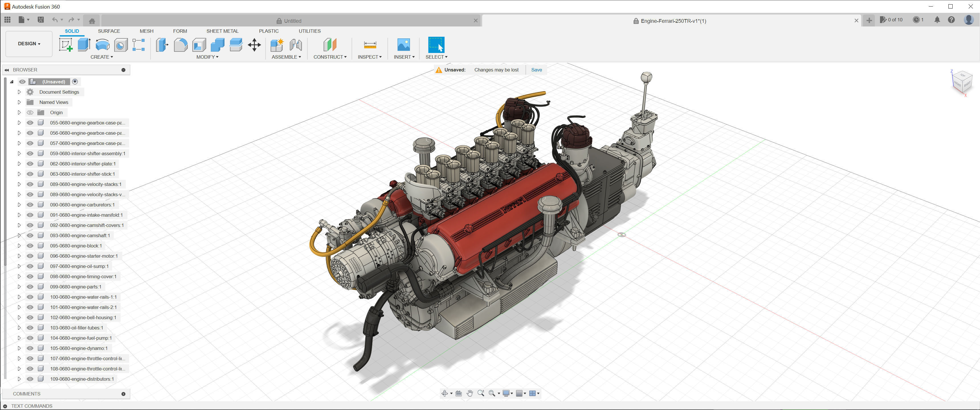The image size is (980, 410).
Task: Open the CONSTRUCT menu label
Action: coord(330,57)
